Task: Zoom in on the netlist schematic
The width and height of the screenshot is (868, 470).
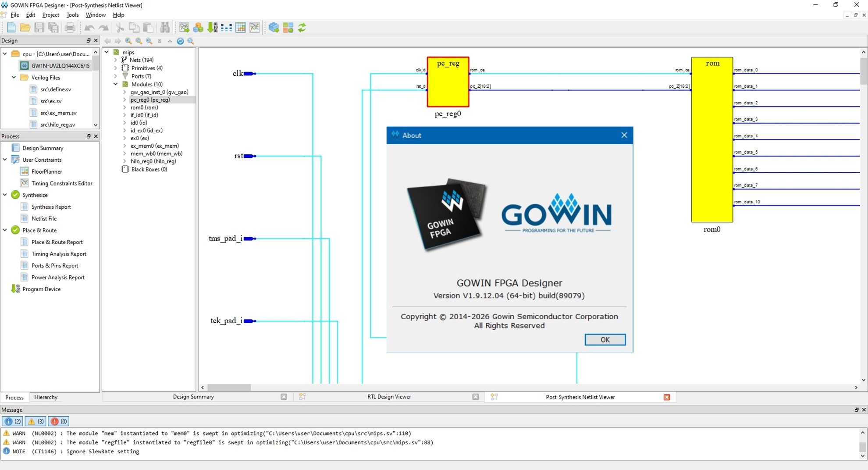Action: [128, 41]
